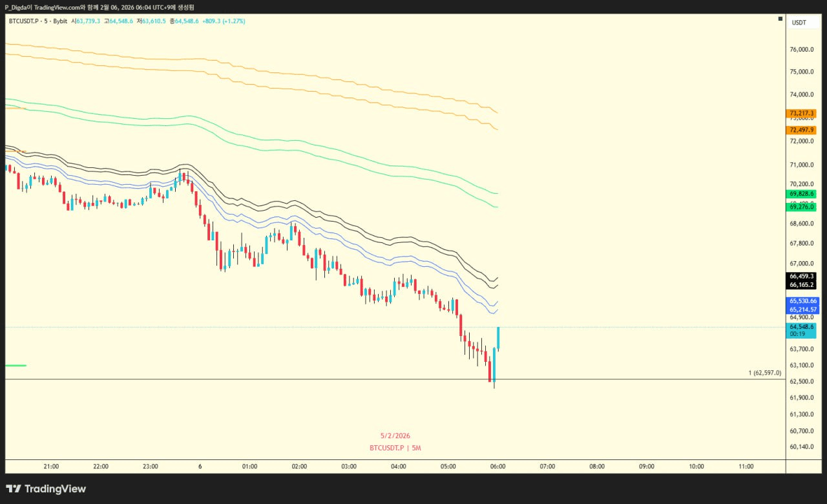827x504 pixels.
Task: Click the 5/2/2026 date watermark text
Action: point(395,436)
